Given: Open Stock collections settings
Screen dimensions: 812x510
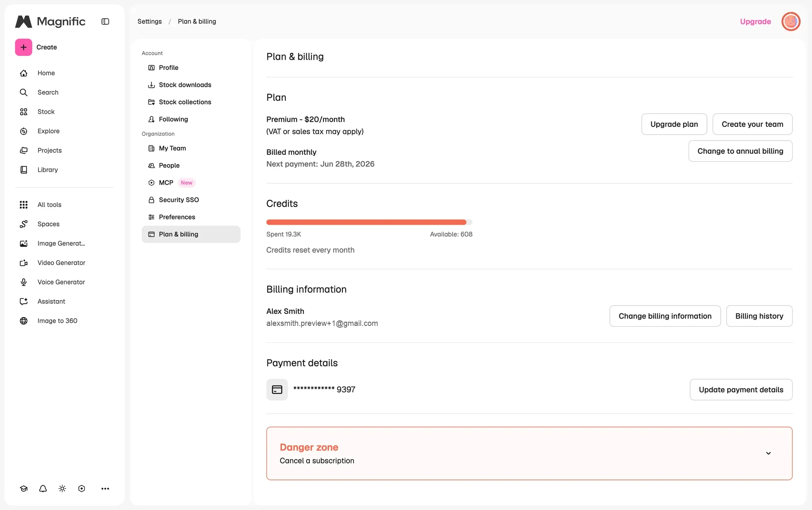Looking at the screenshot, I should (x=191, y=102).
